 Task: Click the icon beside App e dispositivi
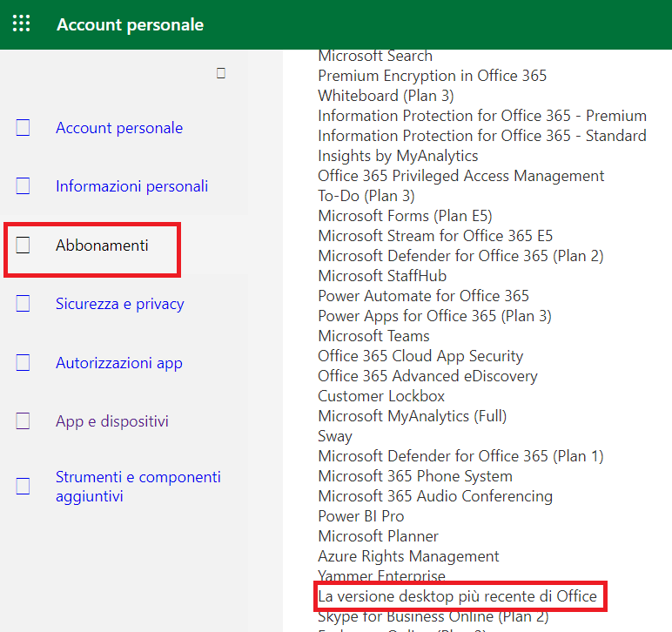coord(23,420)
